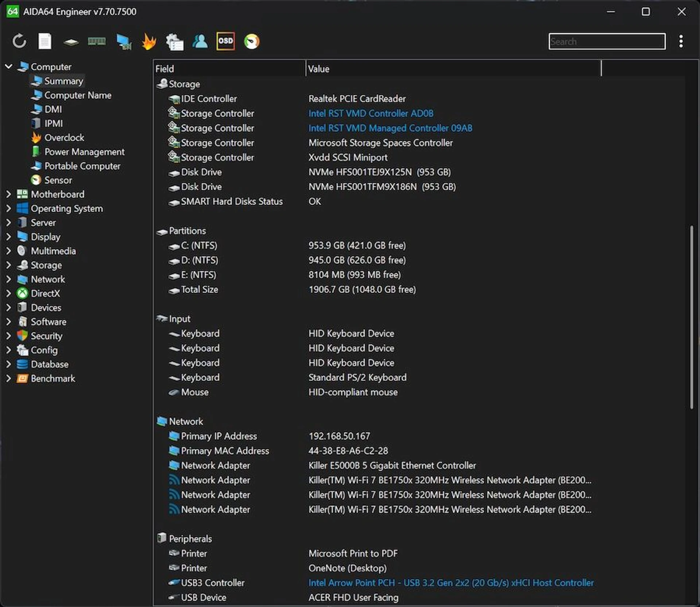Focus the Search input field
This screenshot has width=700, height=607.
click(x=607, y=41)
